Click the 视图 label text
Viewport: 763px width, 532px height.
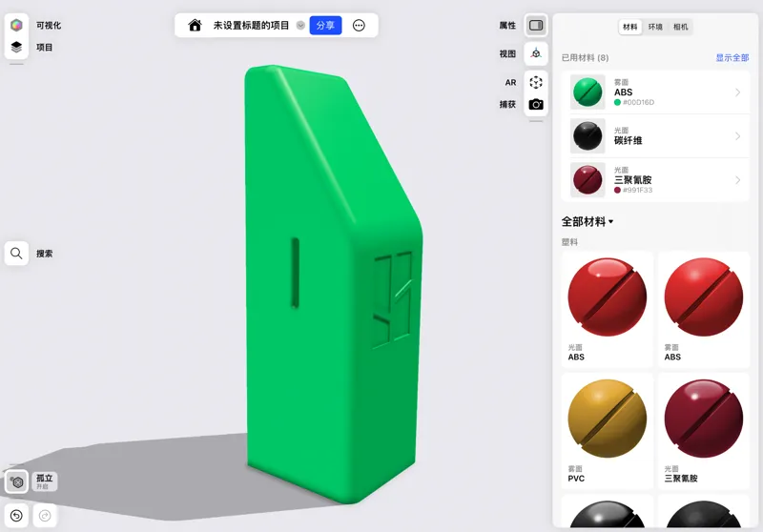[x=507, y=53]
